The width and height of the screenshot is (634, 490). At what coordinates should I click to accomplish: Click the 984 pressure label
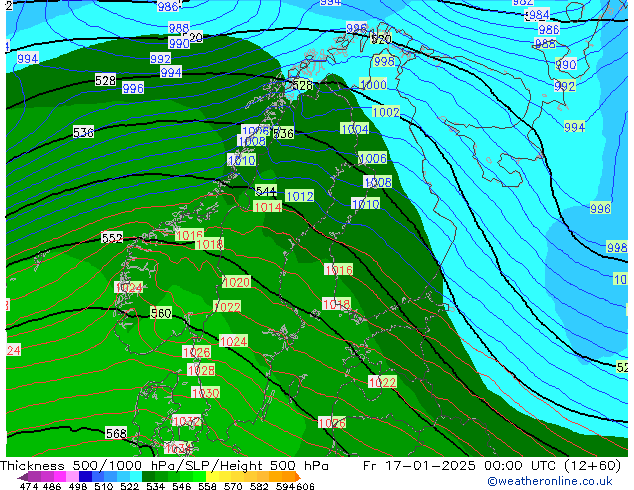(x=539, y=15)
